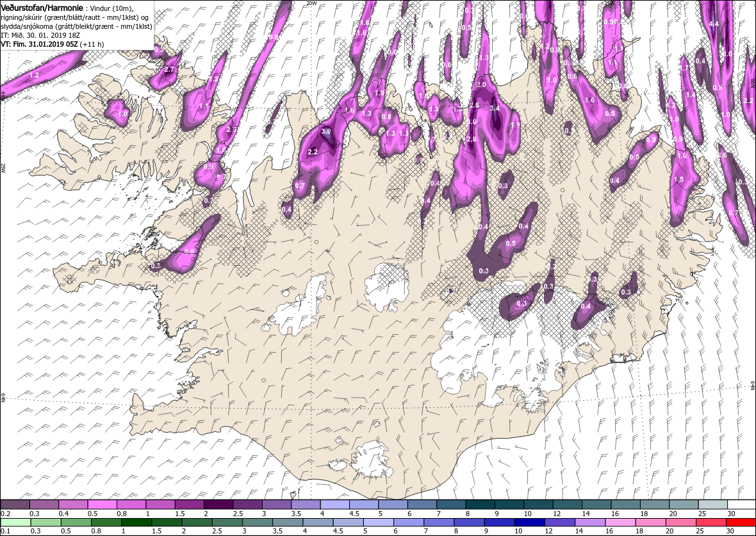756x536 pixels.
Task: Select the darkest green 1 swatch in the bottom legend row
Action: point(136,523)
